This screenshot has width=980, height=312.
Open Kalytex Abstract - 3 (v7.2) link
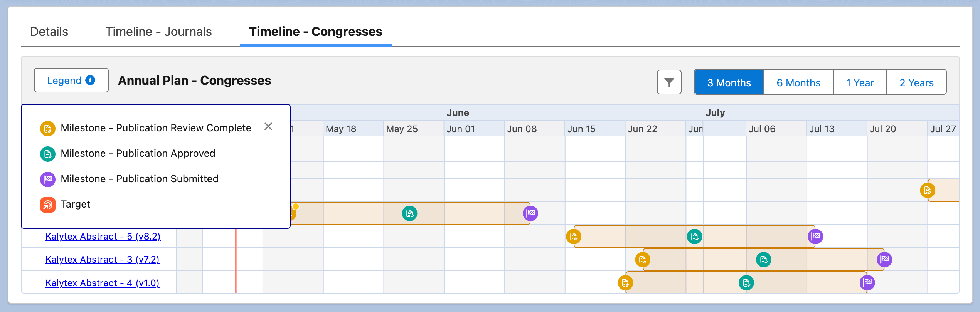(x=102, y=260)
